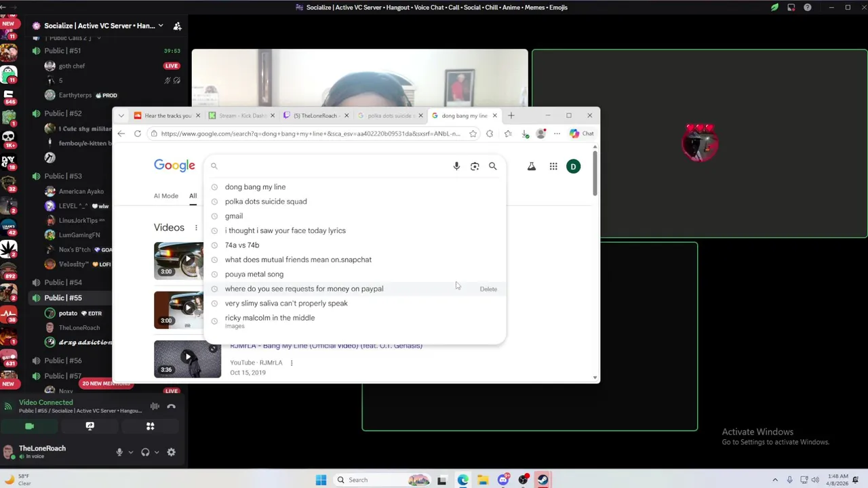Open Google account avatar D
The width and height of the screenshot is (868, 488).
click(x=573, y=166)
